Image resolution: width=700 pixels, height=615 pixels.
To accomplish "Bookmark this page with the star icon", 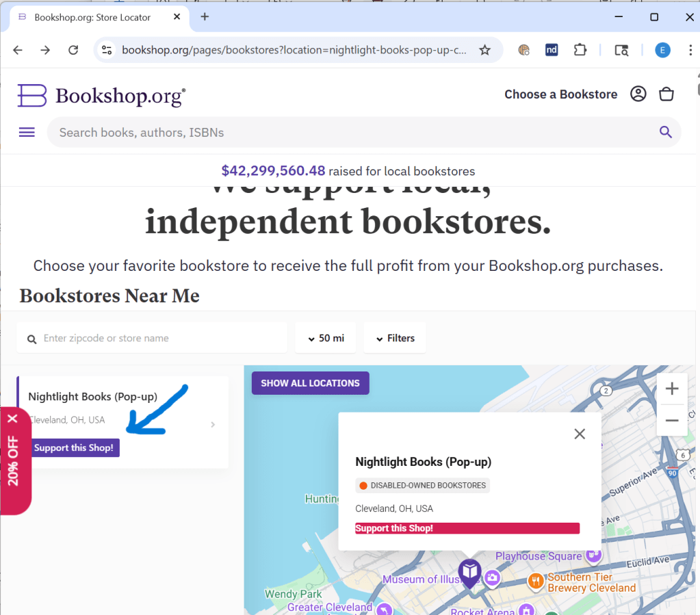I will (x=484, y=50).
